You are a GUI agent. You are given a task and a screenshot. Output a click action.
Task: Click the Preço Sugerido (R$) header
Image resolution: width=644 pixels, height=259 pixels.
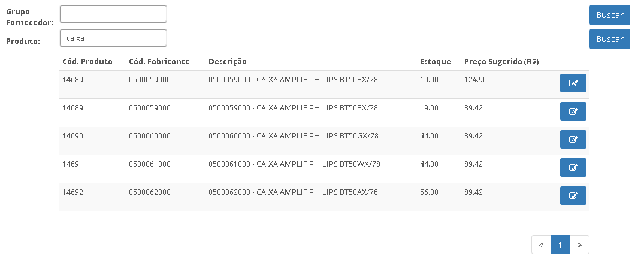[501, 62]
